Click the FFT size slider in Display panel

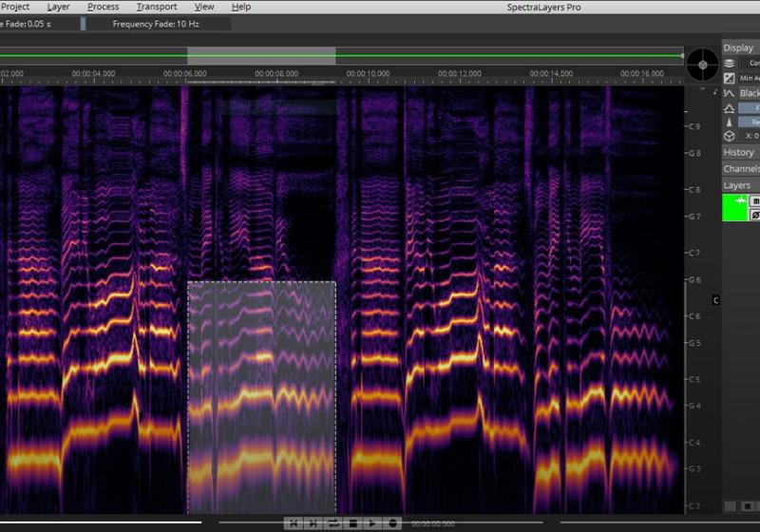pyautogui.click(x=749, y=107)
